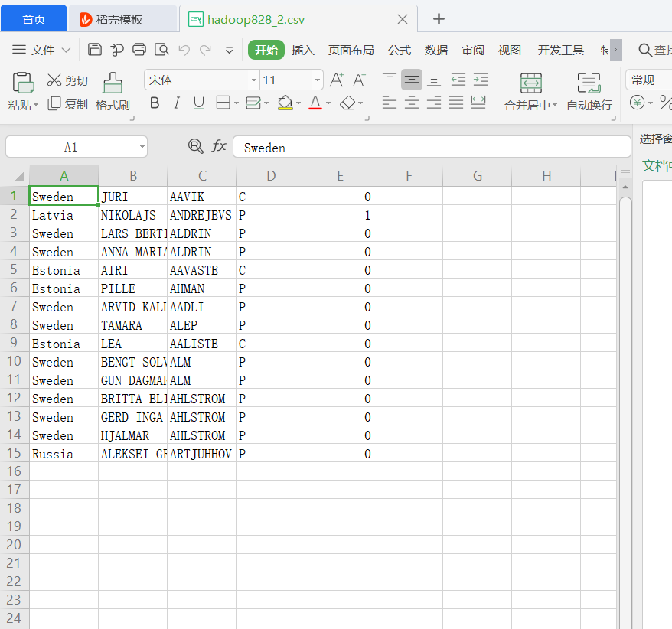Switch to 稻壳模板 tab

point(122,19)
